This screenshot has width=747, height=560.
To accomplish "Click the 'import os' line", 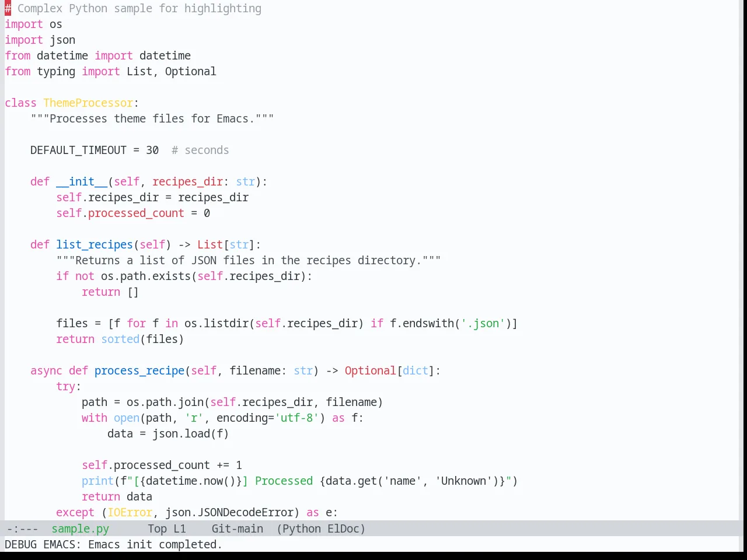I will coord(33,24).
